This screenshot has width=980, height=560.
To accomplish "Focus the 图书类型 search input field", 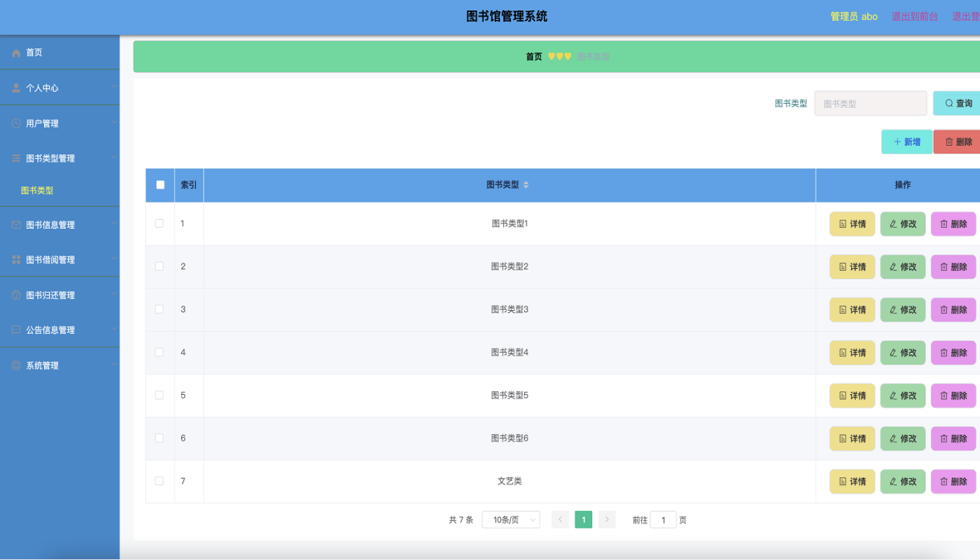I will tap(870, 104).
